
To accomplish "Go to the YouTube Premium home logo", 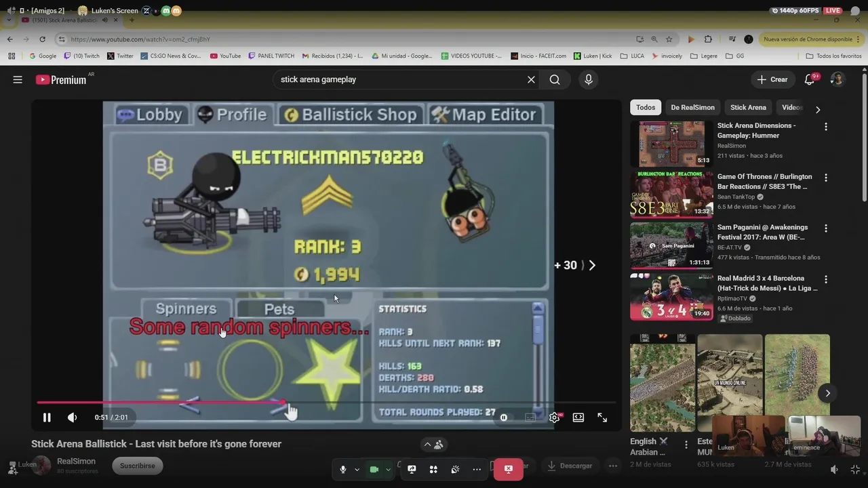I will (x=62, y=79).
